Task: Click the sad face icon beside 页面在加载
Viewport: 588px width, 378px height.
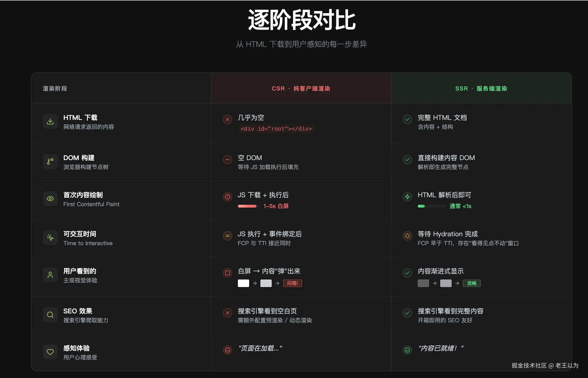Action: (227, 350)
